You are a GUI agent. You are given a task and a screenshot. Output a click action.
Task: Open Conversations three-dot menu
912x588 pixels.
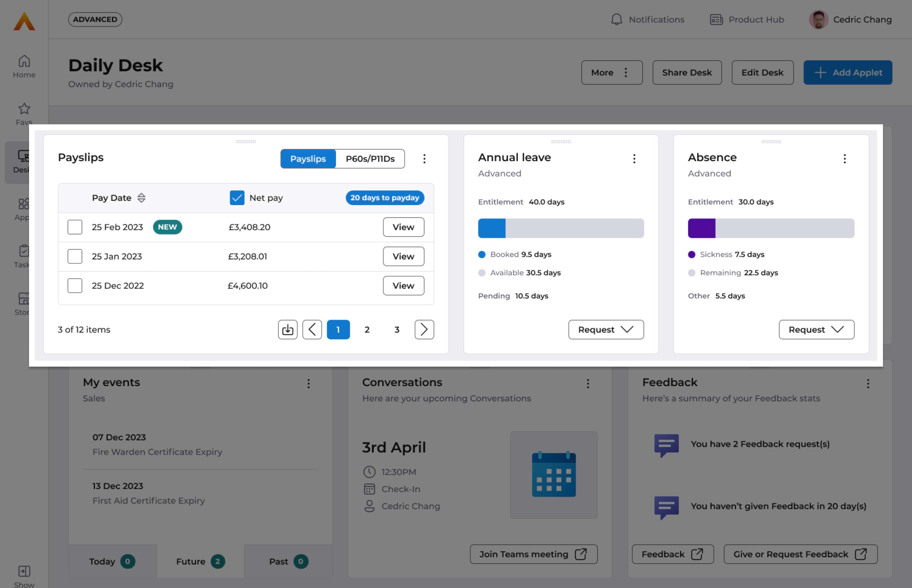pyautogui.click(x=588, y=384)
